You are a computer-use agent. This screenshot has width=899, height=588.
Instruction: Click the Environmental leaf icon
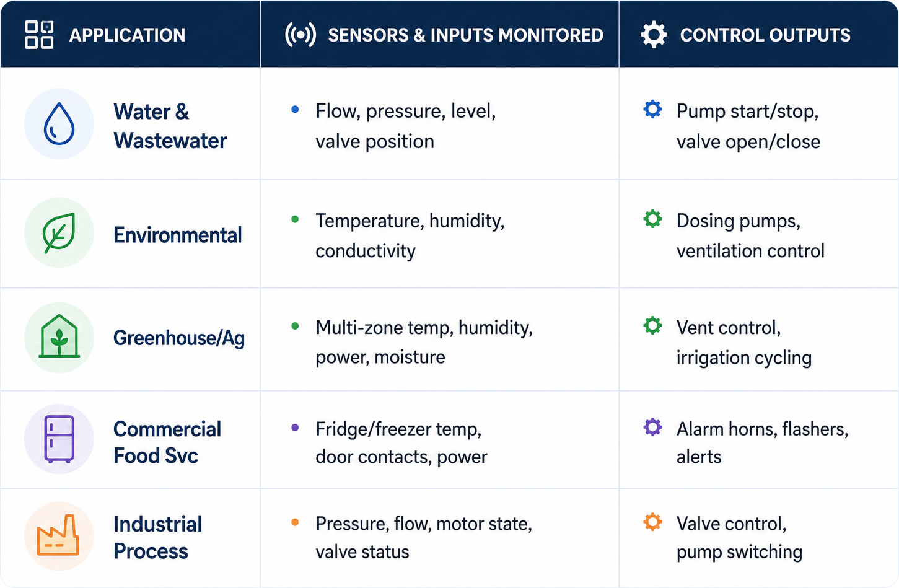pyautogui.click(x=59, y=233)
